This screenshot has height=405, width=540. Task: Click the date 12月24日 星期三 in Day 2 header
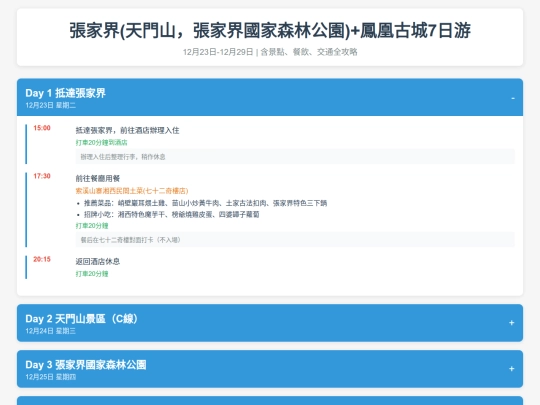pyautogui.click(x=51, y=331)
